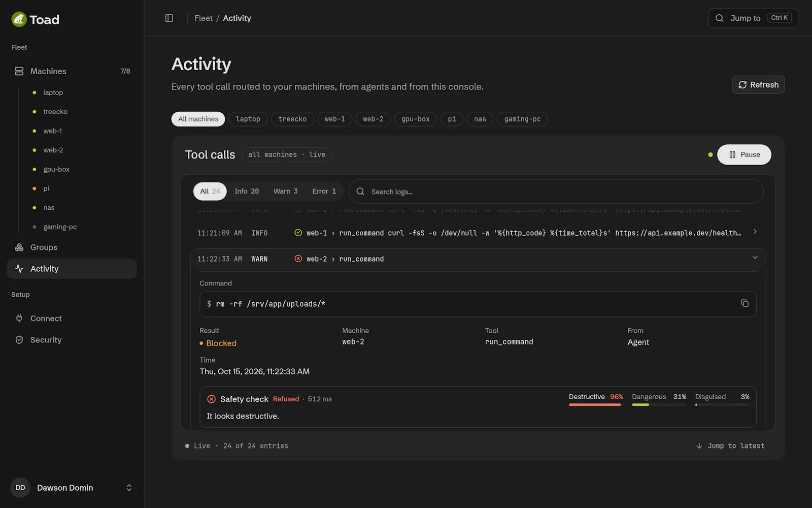The image size is (812, 508).
Task: Click the green check icon on web-1 row
Action: coord(298,233)
